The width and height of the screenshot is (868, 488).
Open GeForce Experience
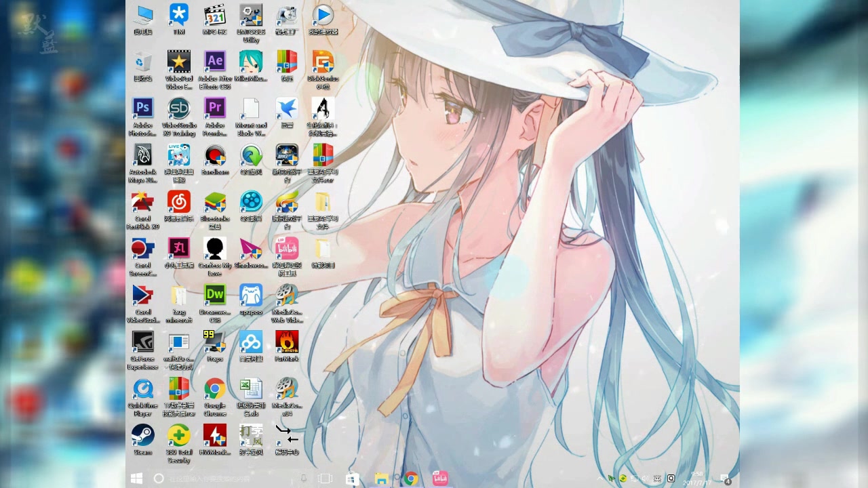[x=142, y=342]
